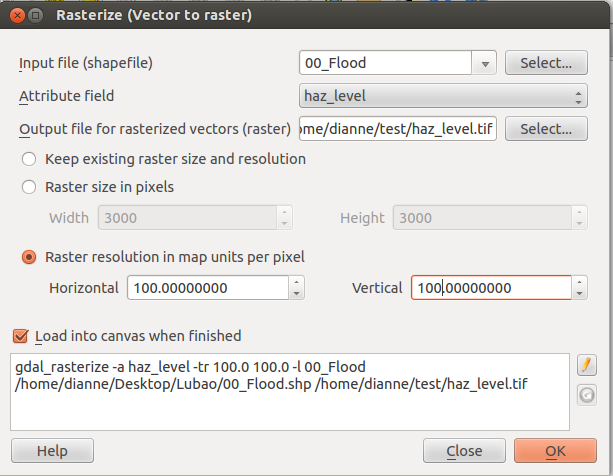Decrease the Horizontal resolution with down arrow
This screenshot has height=476, width=613.
pos(297,293)
